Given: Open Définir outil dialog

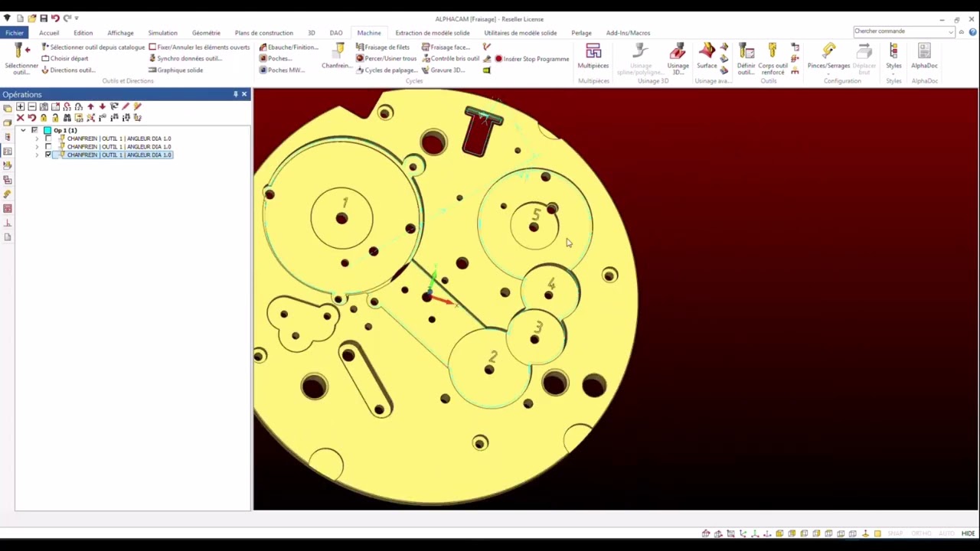Looking at the screenshot, I should [746, 58].
